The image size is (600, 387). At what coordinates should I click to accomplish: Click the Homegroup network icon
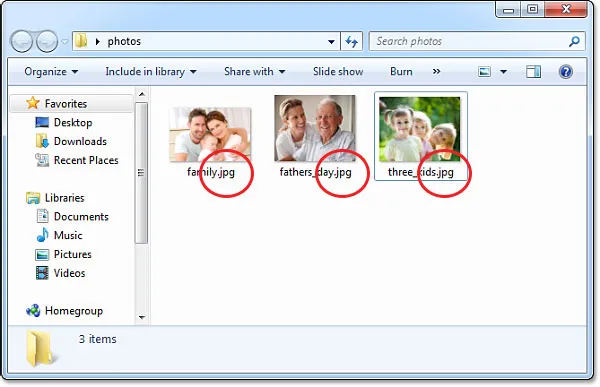33,310
